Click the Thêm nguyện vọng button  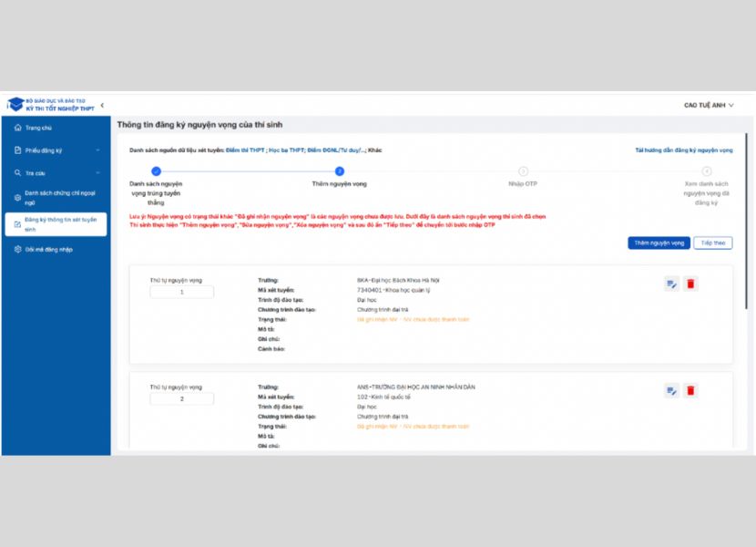click(658, 243)
